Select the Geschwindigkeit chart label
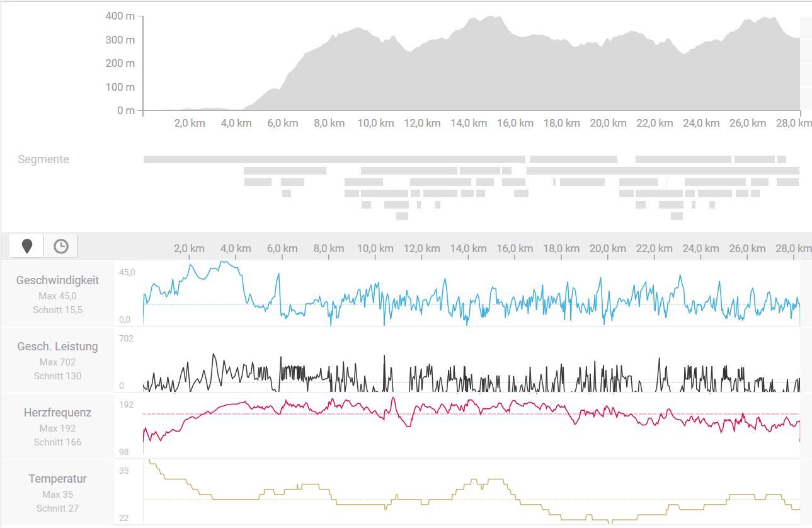This screenshot has width=812, height=528. point(58,280)
